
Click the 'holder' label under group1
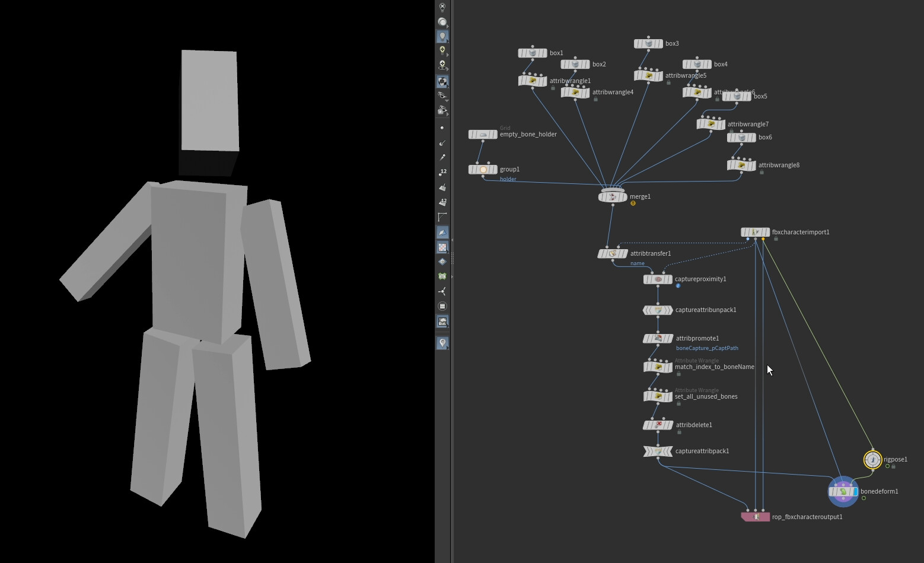508,179
